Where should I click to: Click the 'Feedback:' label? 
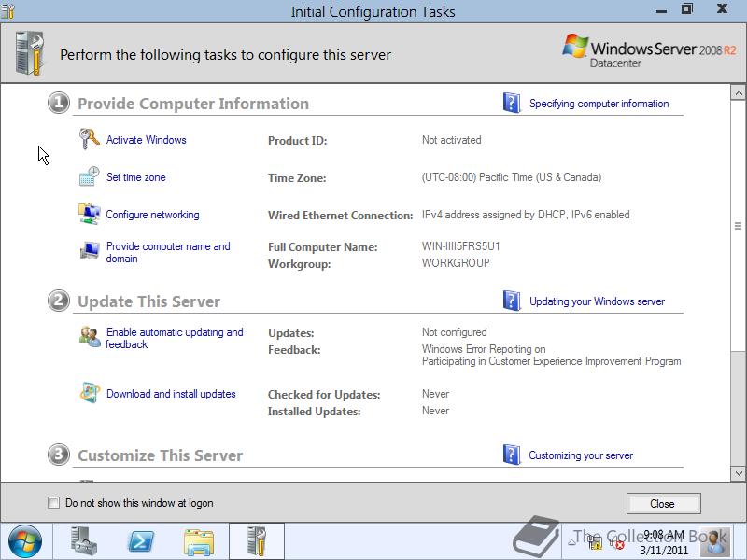coord(294,349)
